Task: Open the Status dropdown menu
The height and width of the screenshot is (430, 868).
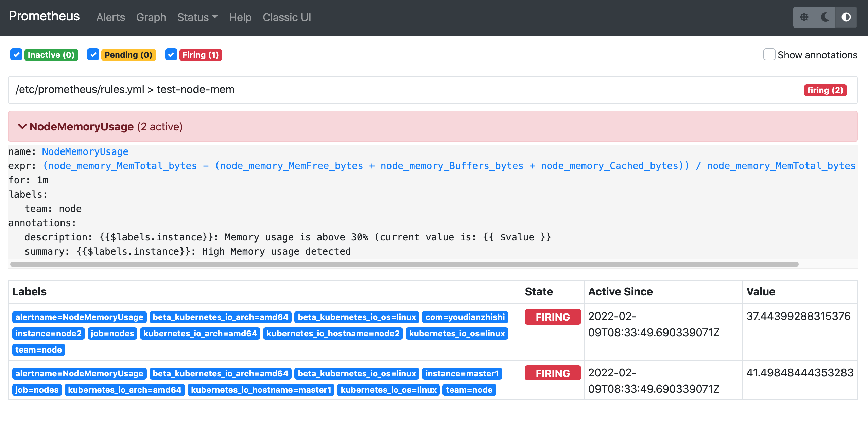Action: [x=197, y=17]
